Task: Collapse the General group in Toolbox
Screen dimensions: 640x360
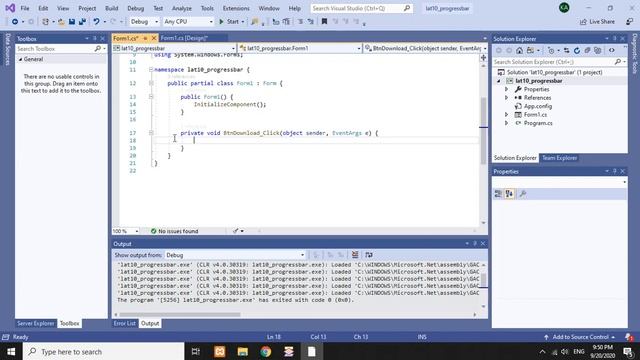Action: pyautogui.click(x=20, y=59)
